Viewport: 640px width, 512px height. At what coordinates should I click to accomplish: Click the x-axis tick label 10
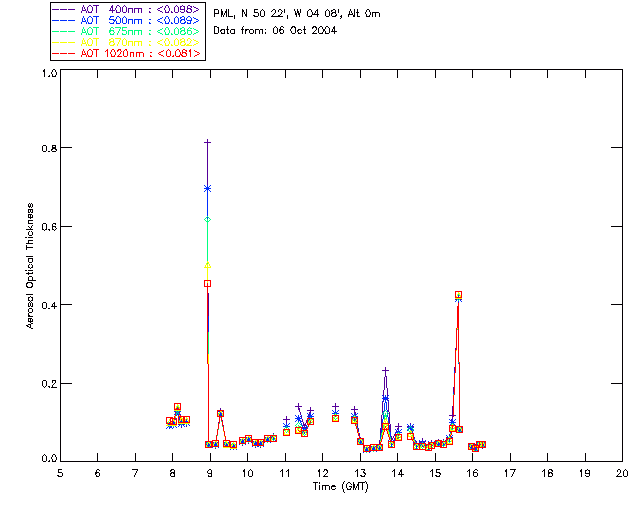247,473
